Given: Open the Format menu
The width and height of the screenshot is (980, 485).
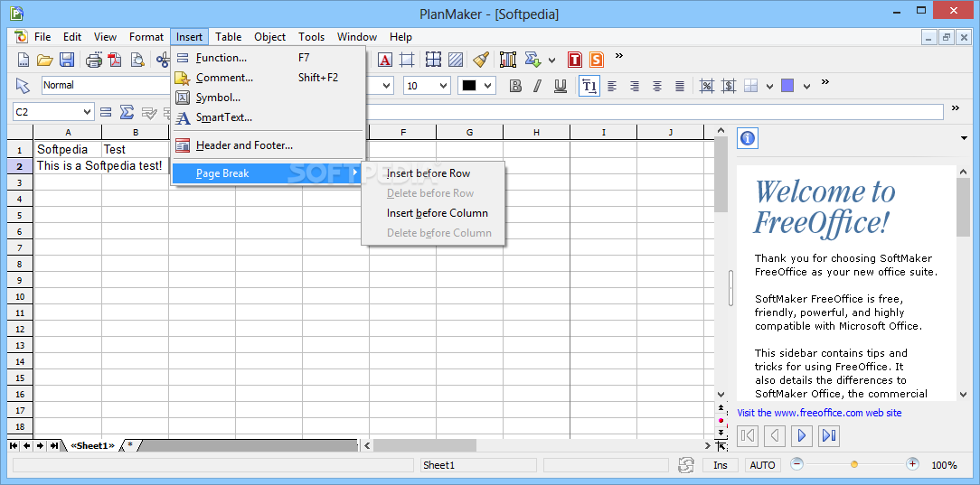Looking at the screenshot, I should tap(146, 37).
